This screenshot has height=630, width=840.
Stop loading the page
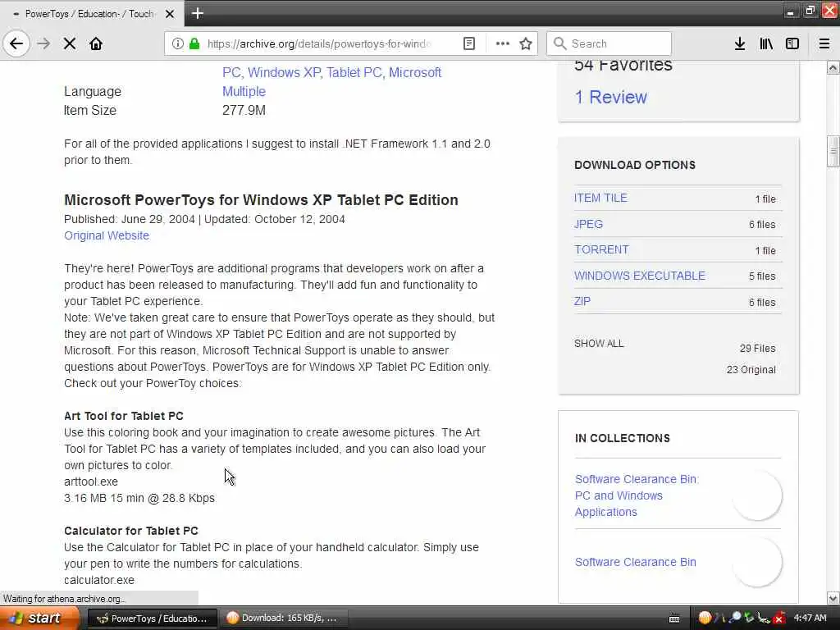coord(70,43)
